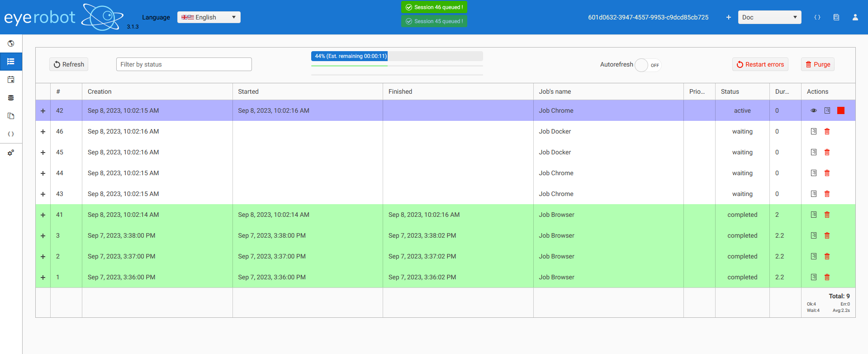This screenshot has width=868, height=354.
Task: Expand row details for job 46
Action: tap(43, 132)
